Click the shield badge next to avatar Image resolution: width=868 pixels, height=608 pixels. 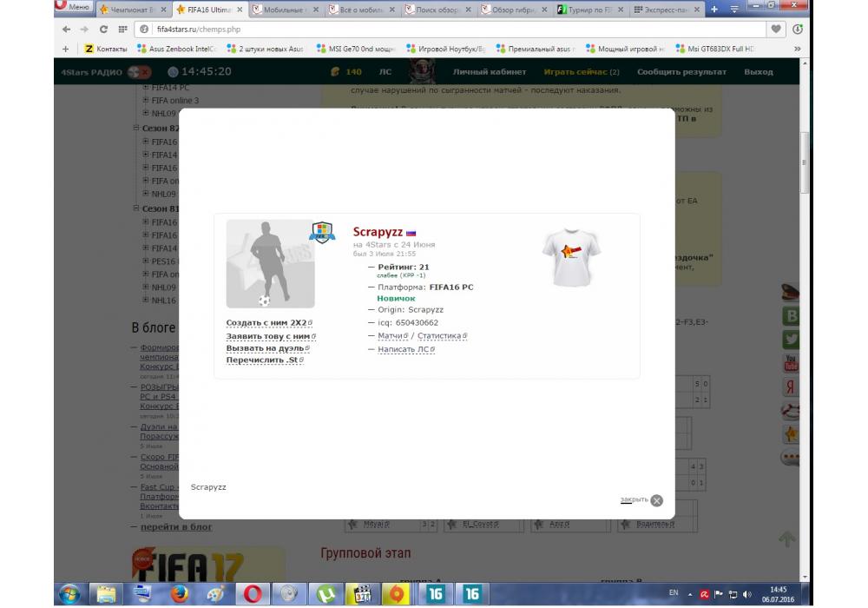pos(322,232)
